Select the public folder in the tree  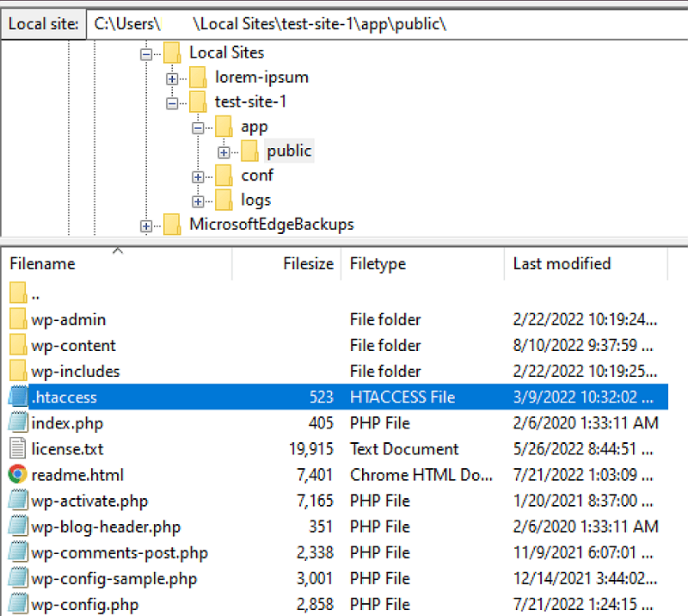(289, 151)
